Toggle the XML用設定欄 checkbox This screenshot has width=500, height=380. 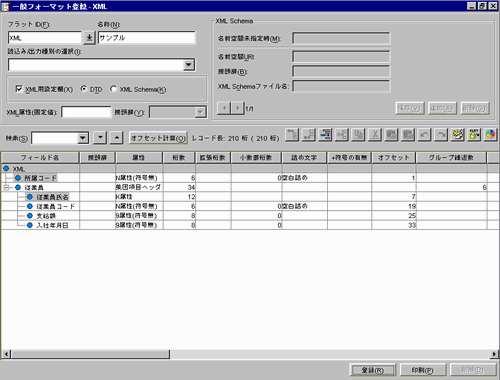(x=19, y=89)
